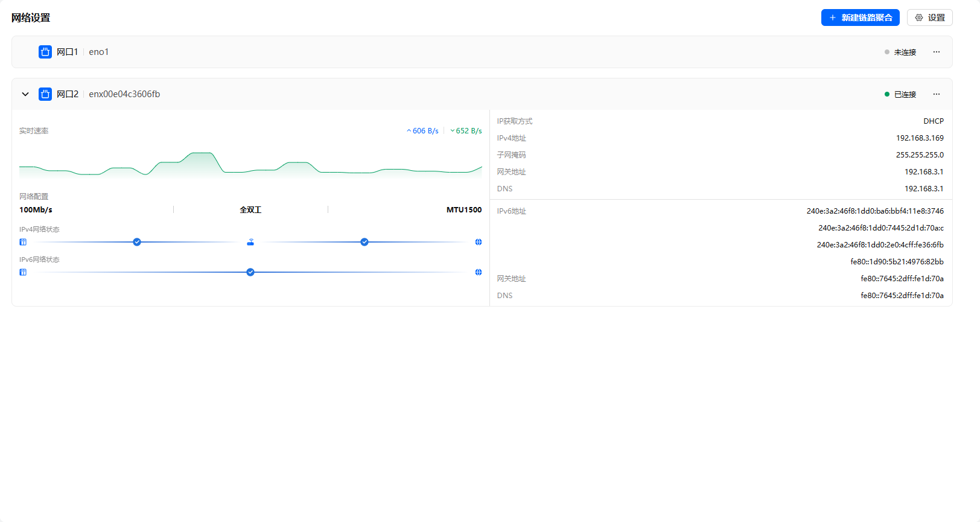980x522 pixels.
Task: Click the 网口1 ethernet port icon
Action: coord(45,52)
